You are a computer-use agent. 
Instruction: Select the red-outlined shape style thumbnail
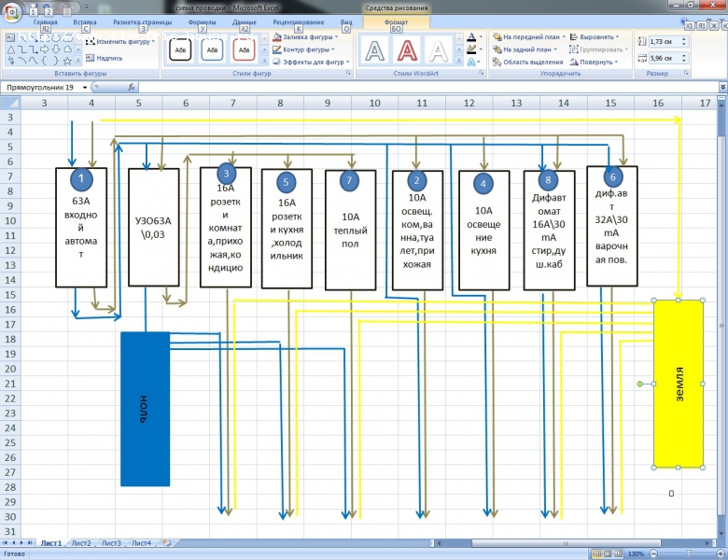click(x=243, y=49)
